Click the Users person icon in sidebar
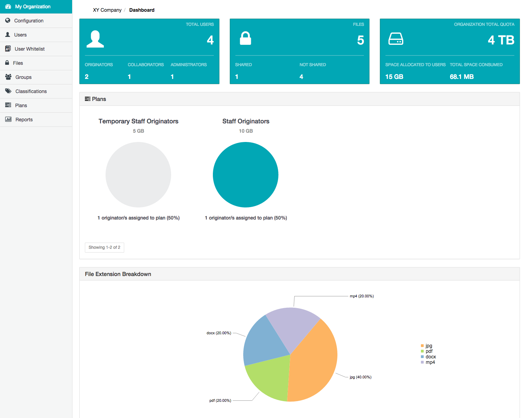532x418 pixels. click(8, 35)
